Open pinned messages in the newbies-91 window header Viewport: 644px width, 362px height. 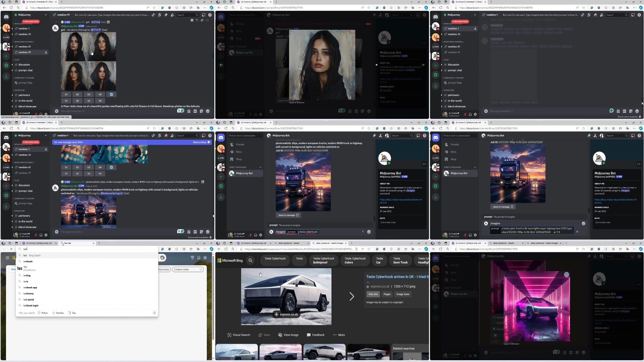click(166, 15)
